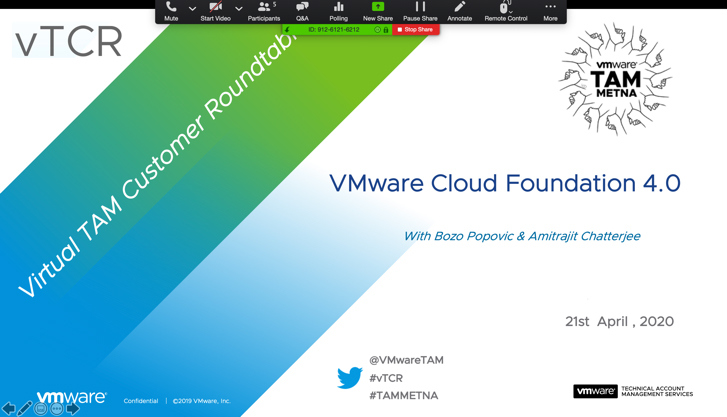This screenshot has width=727, height=417.
Task: Click the #TAMMETNA hashtag
Action: click(x=403, y=396)
